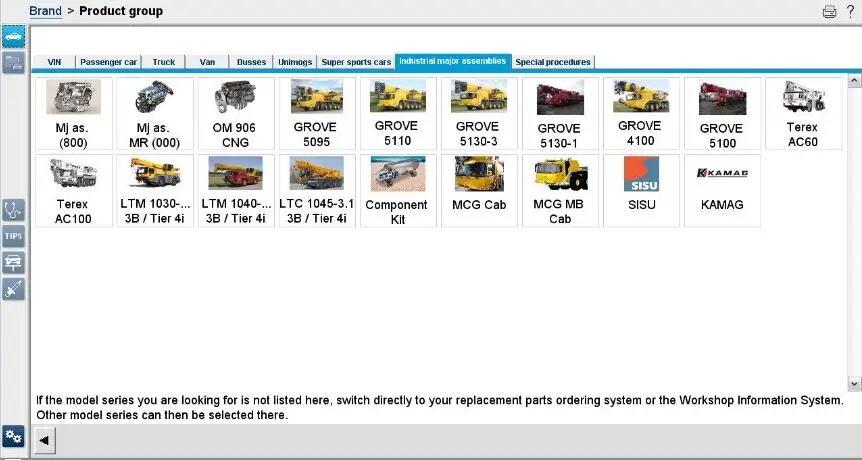Select LTM 1030 3B / Tier 4i tile
The height and width of the screenshot is (460, 862).
155,191
